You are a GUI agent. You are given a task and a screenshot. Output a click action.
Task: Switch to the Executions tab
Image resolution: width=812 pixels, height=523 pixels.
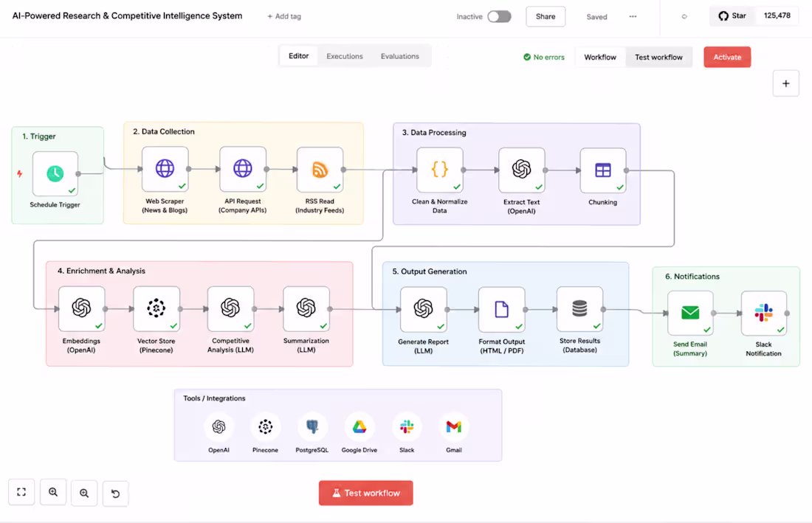click(x=345, y=56)
